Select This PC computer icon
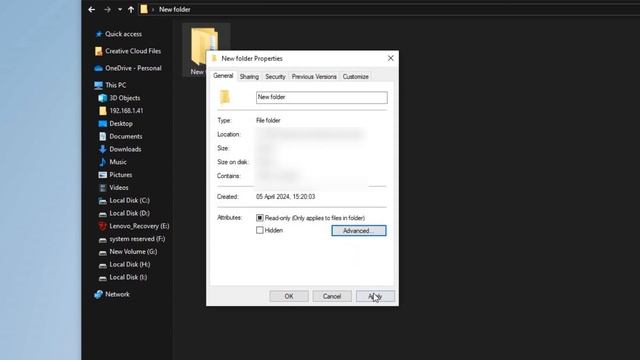The height and width of the screenshot is (360, 640). [x=98, y=85]
